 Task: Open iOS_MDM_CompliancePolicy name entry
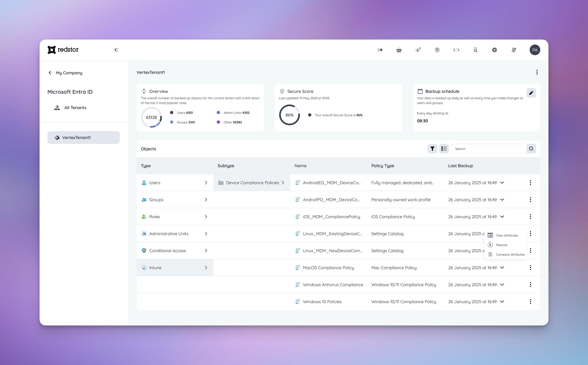[x=328, y=217]
